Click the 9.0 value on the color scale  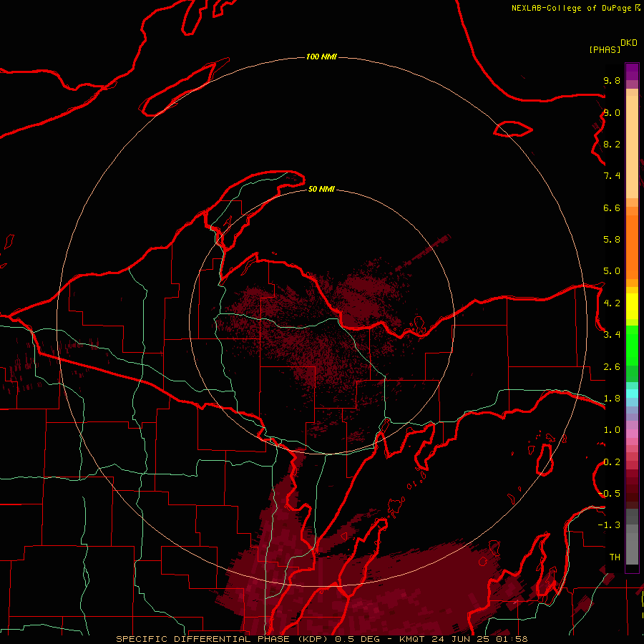(612, 112)
